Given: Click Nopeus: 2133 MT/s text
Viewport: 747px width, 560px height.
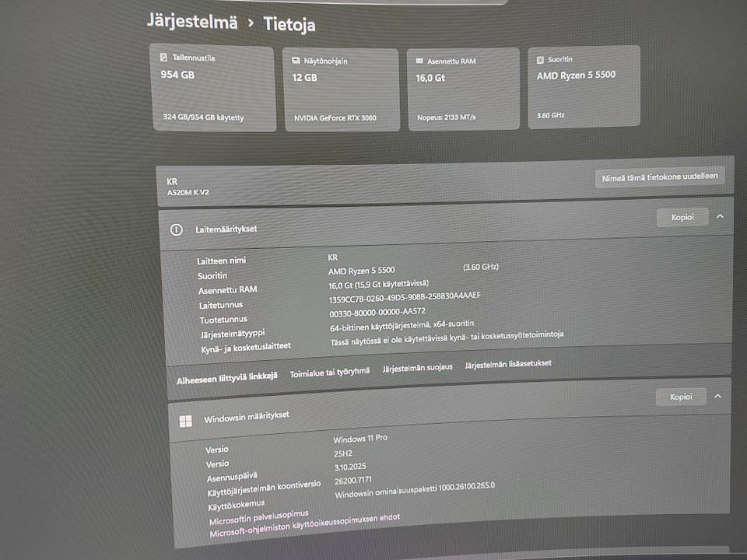Looking at the screenshot, I should 446,117.
